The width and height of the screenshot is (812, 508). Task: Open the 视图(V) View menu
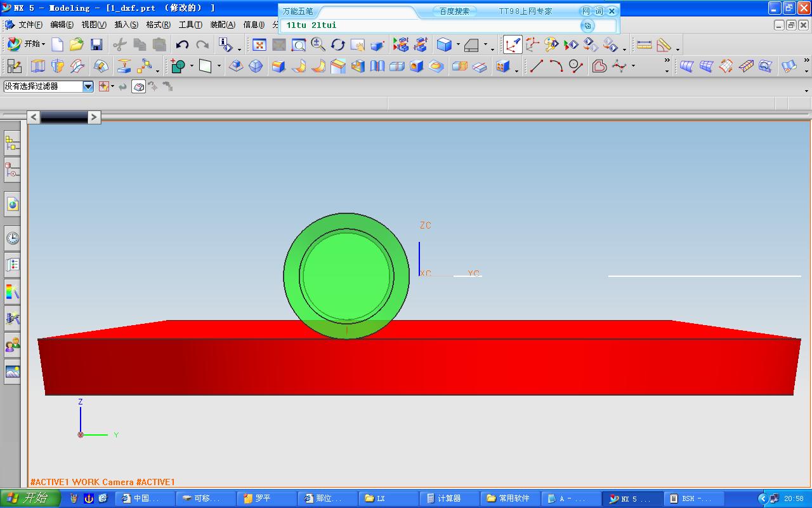94,25
